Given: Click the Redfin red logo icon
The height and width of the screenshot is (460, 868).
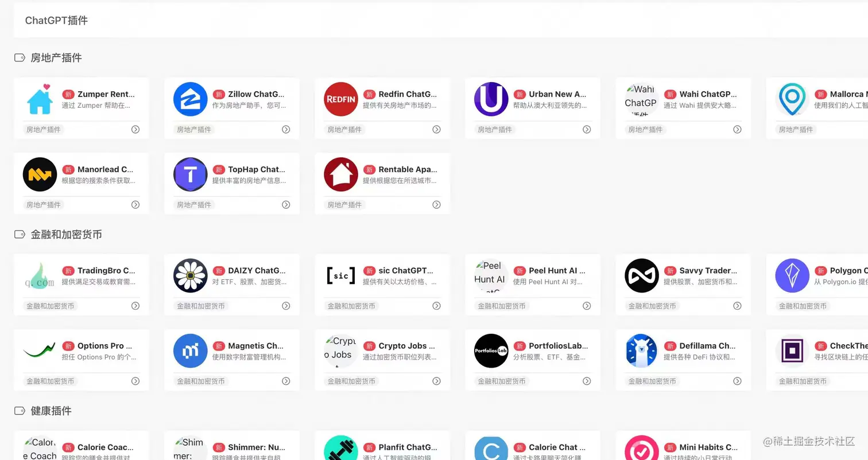Looking at the screenshot, I should 341,99.
